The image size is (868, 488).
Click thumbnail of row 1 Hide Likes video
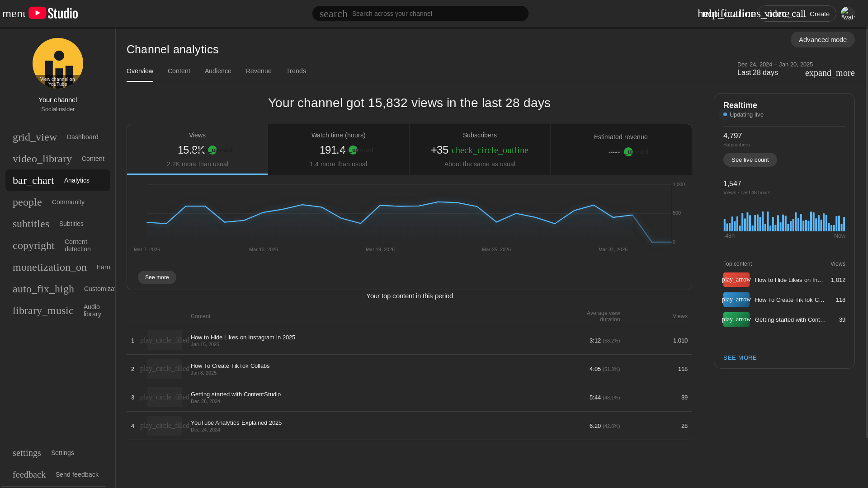pos(165,340)
